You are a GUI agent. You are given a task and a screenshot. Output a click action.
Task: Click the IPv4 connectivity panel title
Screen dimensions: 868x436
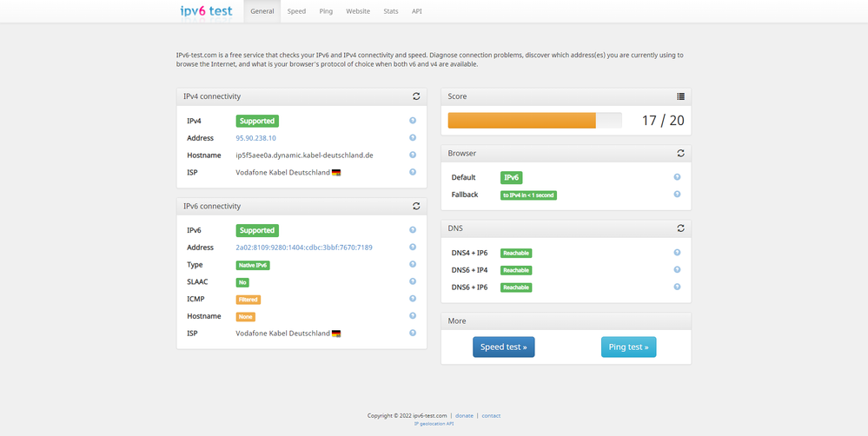[x=212, y=96]
